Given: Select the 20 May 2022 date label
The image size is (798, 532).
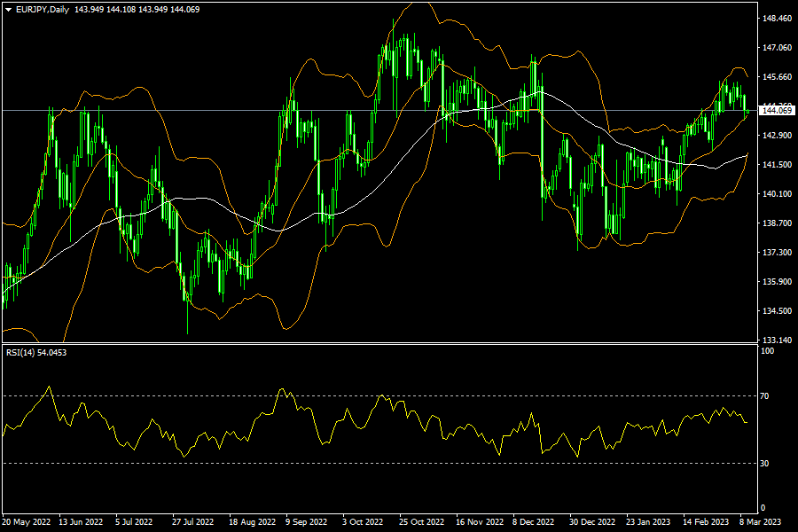Looking at the screenshot, I should pyautogui.click(x=27, y=522).
